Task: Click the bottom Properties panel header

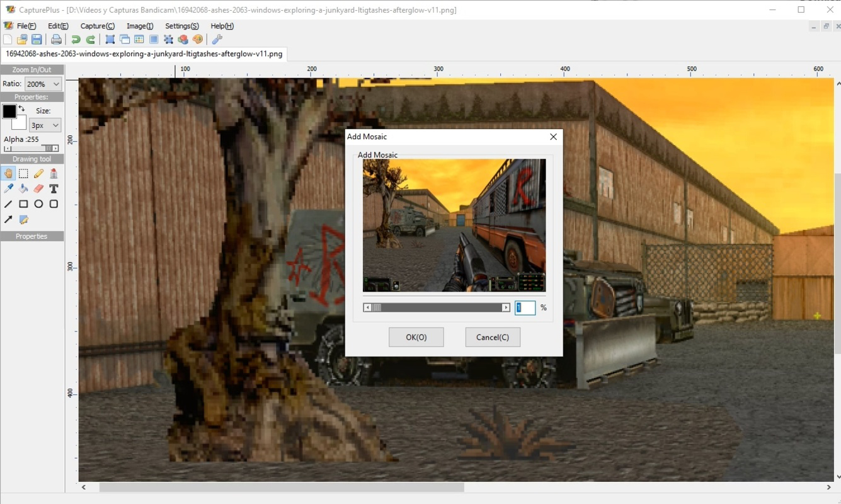Action: (32, 236)
